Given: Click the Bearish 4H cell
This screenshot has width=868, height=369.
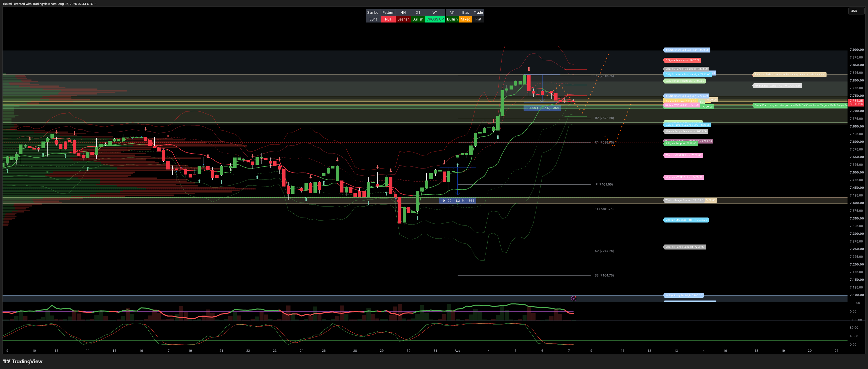Looking at the screenshot, I should [x=403, y=19].
